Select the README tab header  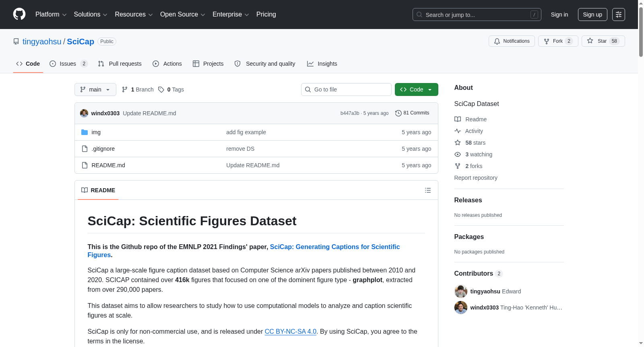98,190
